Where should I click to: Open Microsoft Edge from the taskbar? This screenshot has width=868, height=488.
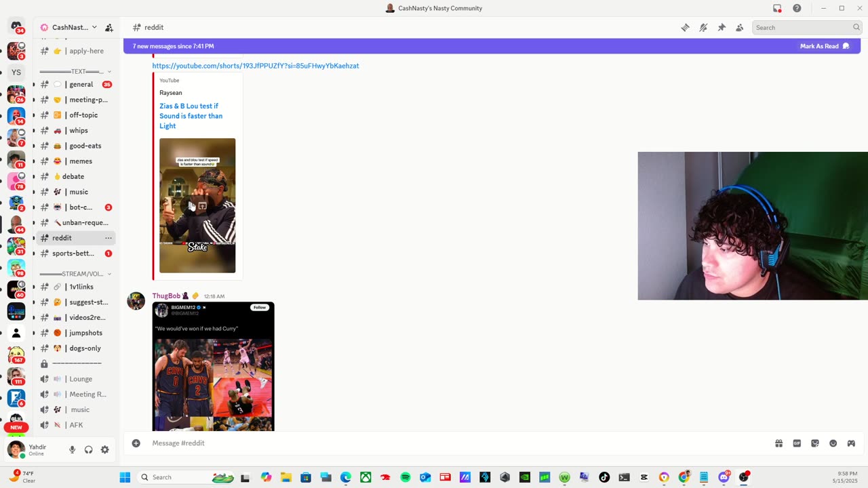click(x=346, y=477)
